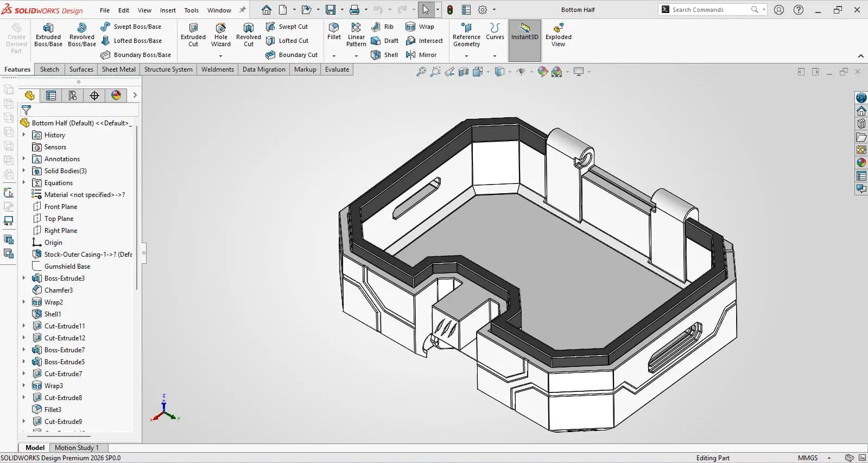
Task: Open the ConfigurationManager tab icon
Action: point(73,96)
